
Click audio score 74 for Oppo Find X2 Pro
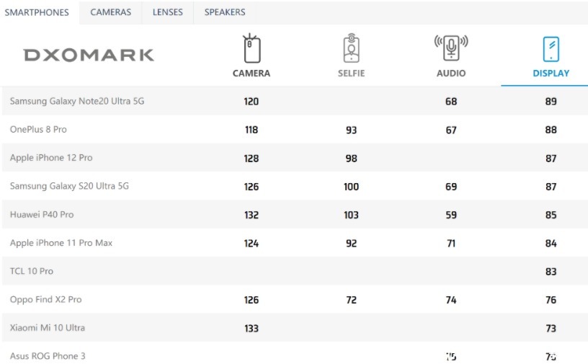click(451, 300)
